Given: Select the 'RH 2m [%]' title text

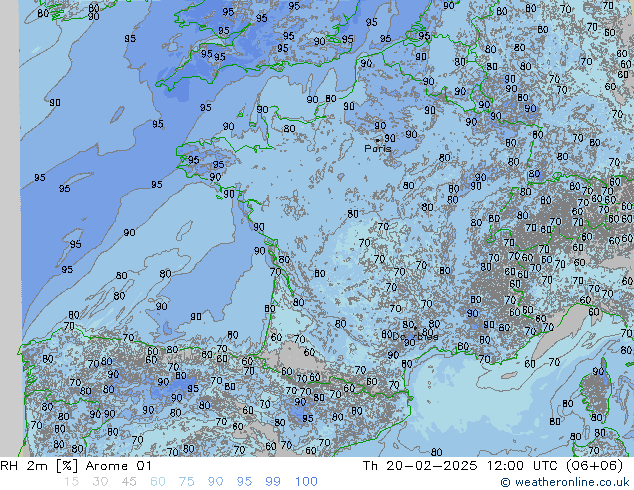Looking at the screenshot, I should (x=38, y=466).
